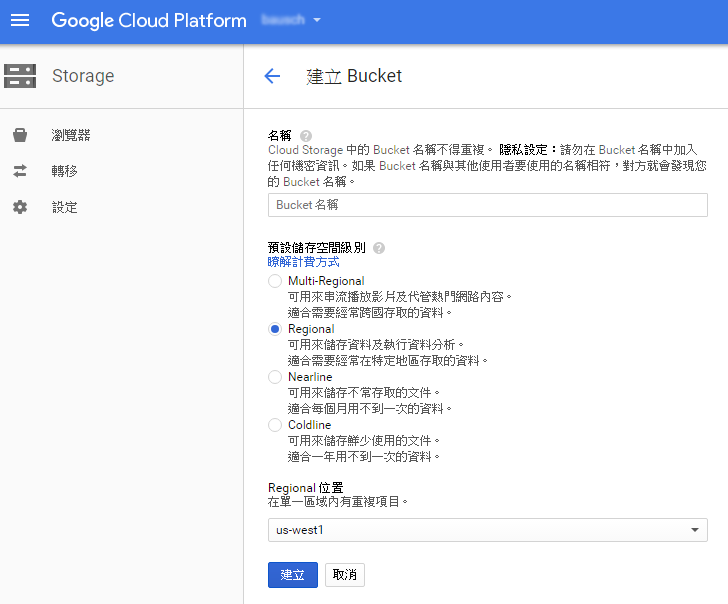Viewport: 728px width, 604px height.
Task: Click the help icon next to 預設儲存空間級別
Action: [x=379, y=248]
